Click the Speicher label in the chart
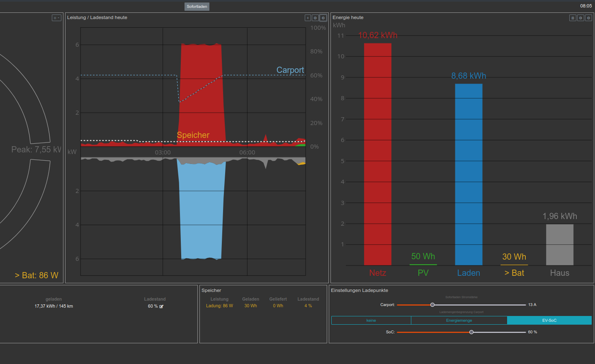The width and height of the screenshot is (595, 364). click(x=193, y=135)
